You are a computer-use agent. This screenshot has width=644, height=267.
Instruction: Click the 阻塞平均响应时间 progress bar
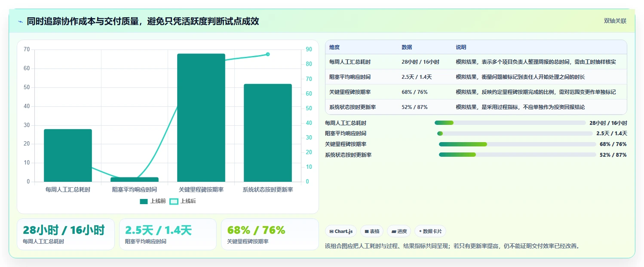tap(515, 133)
